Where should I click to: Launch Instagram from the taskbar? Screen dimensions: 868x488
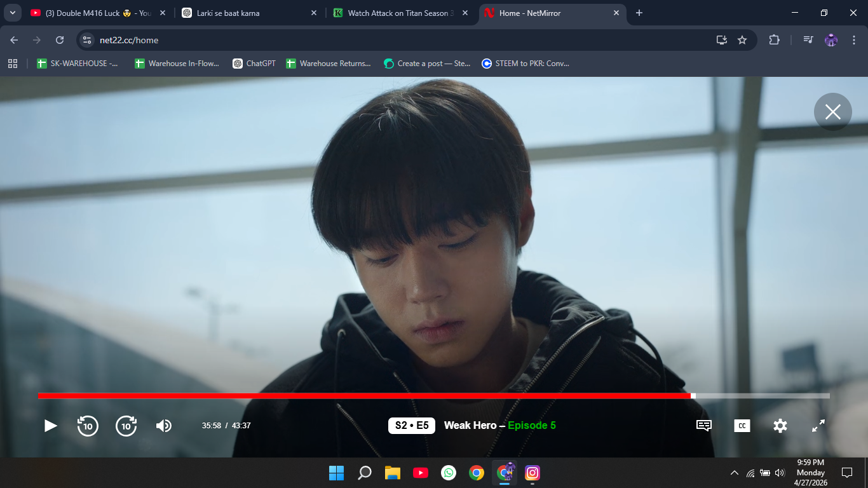point(532,473)
